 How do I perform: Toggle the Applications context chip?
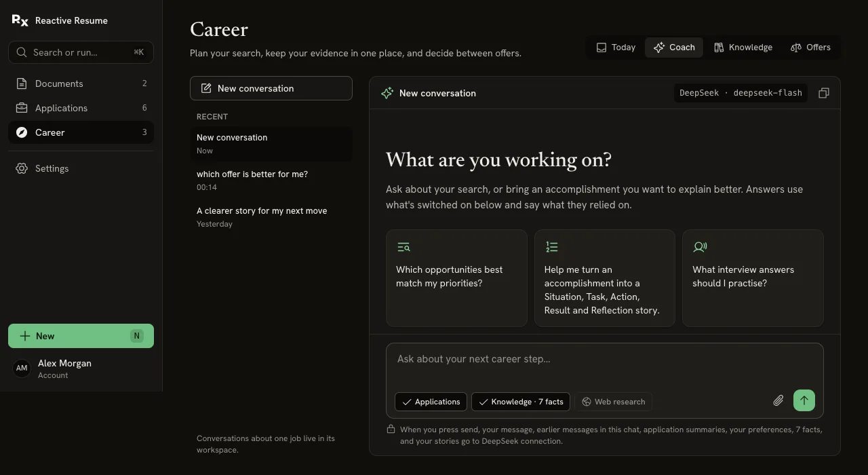click(431, 402)
